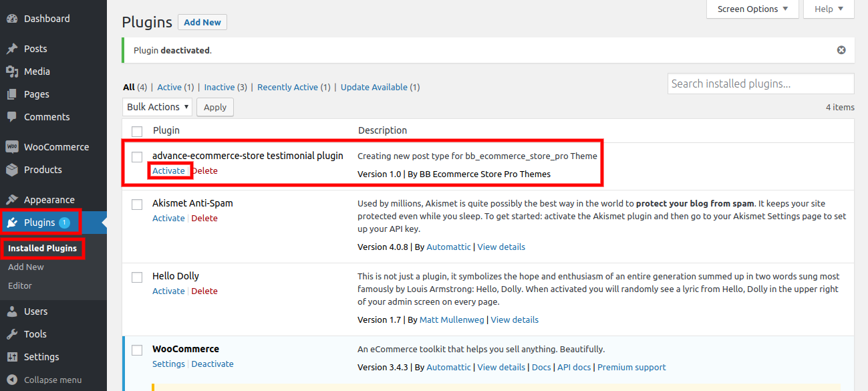Tick the Hello Dolly plugin checkbox

137,277
